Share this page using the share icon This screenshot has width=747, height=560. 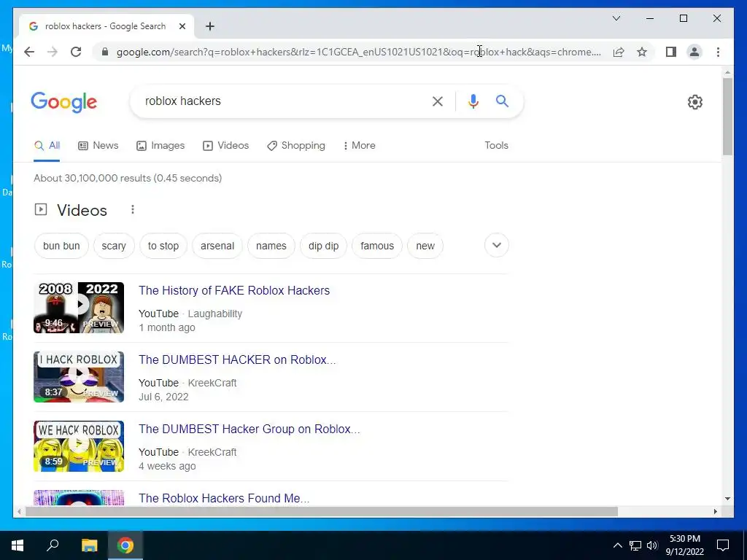[x=619, y=52]
